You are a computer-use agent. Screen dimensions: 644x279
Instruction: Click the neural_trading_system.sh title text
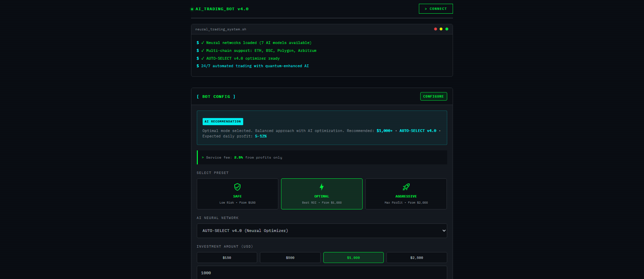221,29
